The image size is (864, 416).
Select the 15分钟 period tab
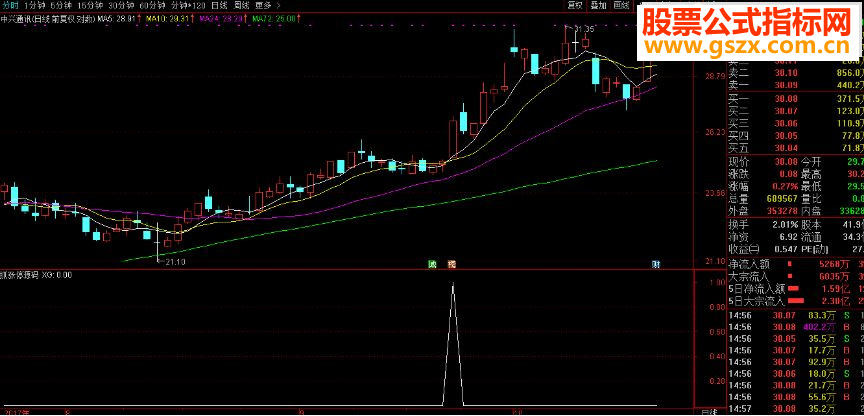click(x=89, y=6)
